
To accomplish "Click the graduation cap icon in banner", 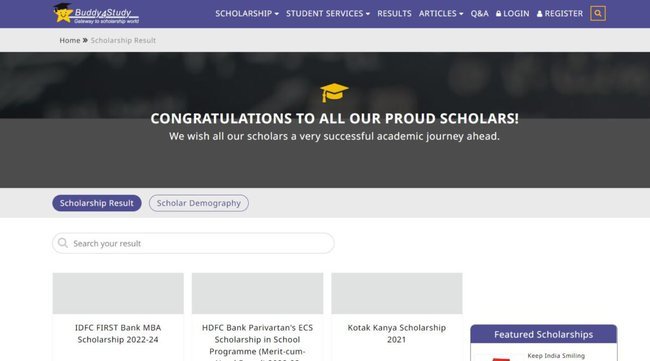I will tap(334, 92).
